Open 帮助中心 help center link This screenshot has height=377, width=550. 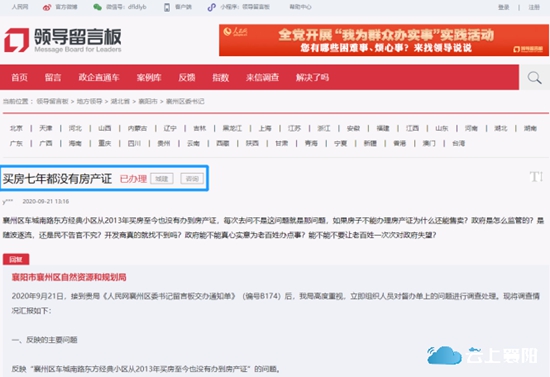tap(300, 7)
